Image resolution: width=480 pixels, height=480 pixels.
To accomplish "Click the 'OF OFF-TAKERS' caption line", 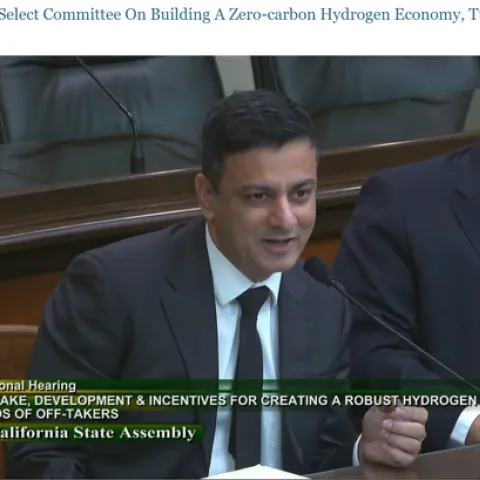I will tap(59, 414).
